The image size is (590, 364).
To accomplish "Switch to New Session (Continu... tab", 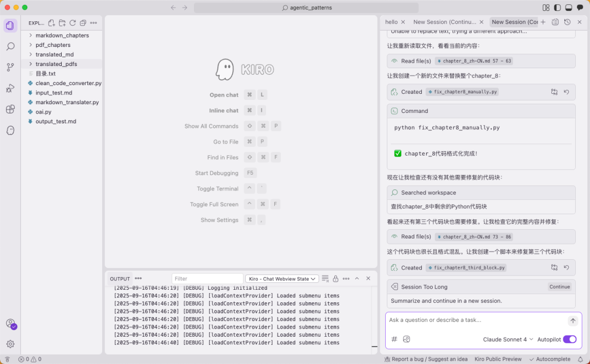I will pos(445,22).
